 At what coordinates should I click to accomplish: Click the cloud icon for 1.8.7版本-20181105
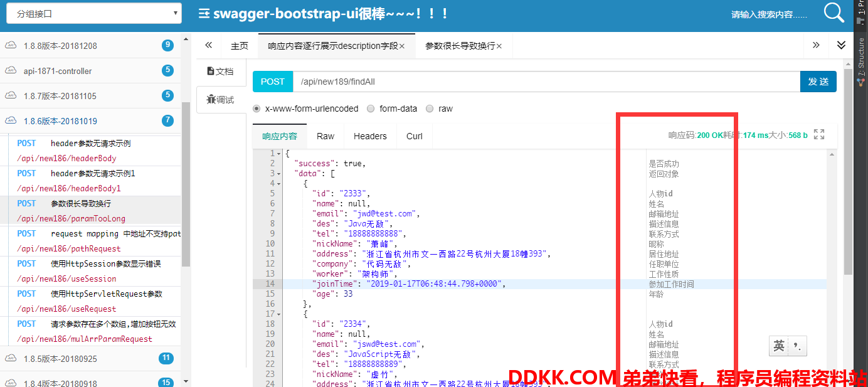coord(11,96)
